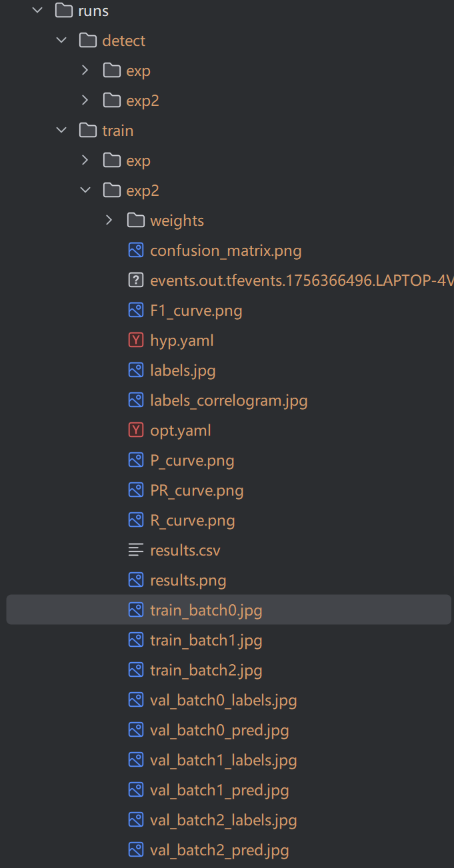Click the text file icon of results.csv

tap(136, 550)
